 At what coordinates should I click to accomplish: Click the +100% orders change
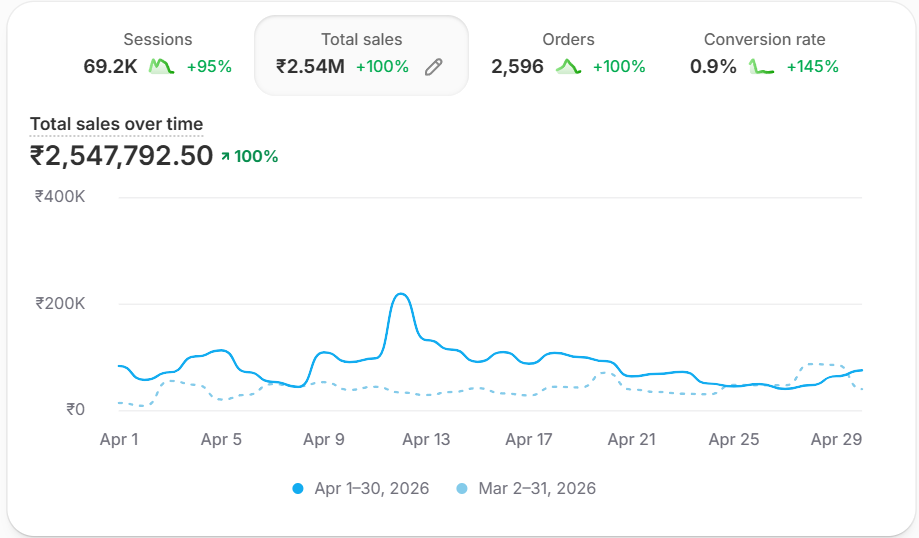point(619,67)
